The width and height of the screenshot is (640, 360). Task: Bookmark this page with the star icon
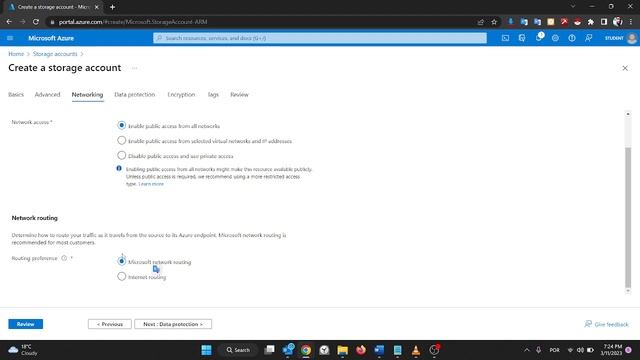point(494,22)
